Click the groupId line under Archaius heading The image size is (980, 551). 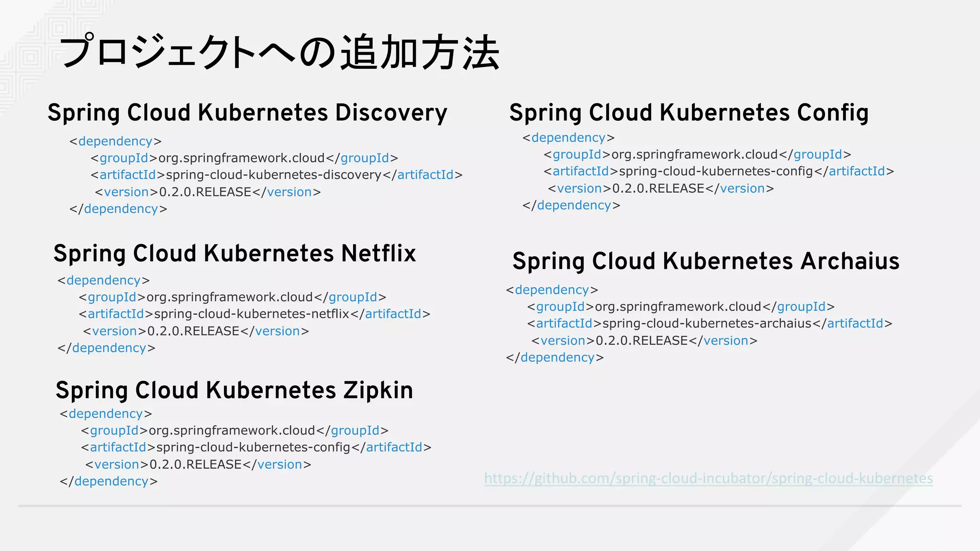[x=681, y=307]
